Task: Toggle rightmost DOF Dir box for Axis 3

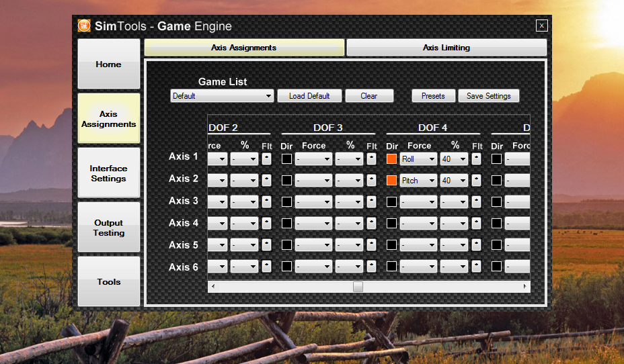Action: tap(496, 202)
